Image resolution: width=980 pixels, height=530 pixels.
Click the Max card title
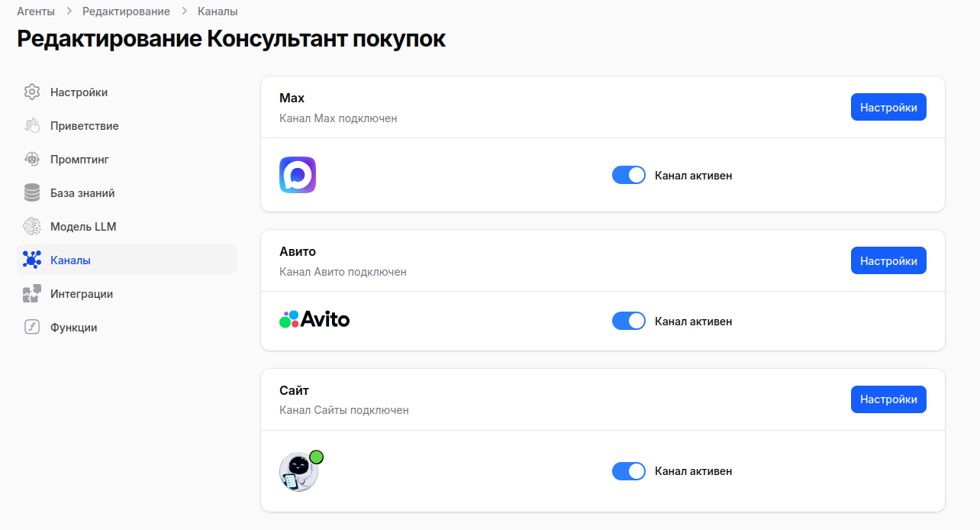point(292,99)
